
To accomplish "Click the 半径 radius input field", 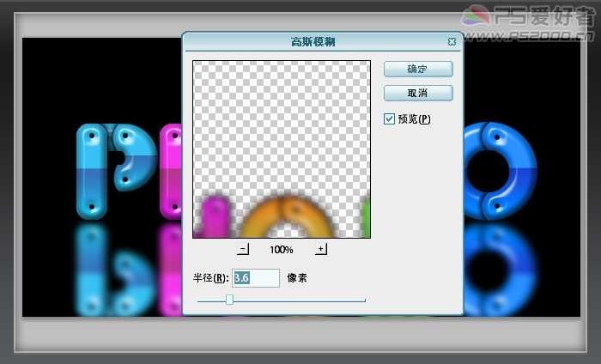I will pyautogui.click(x=256, y=278).
